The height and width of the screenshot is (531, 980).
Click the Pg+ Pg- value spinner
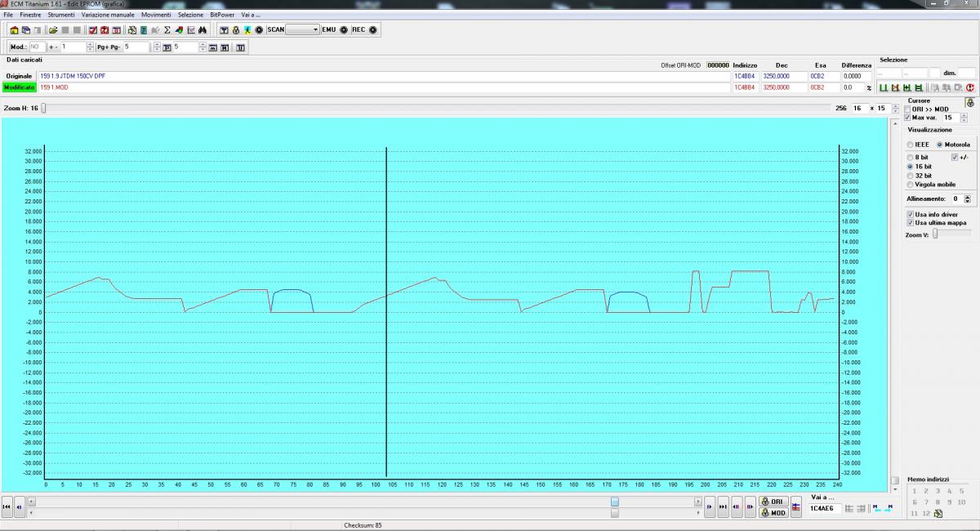[x=155, y=47]
